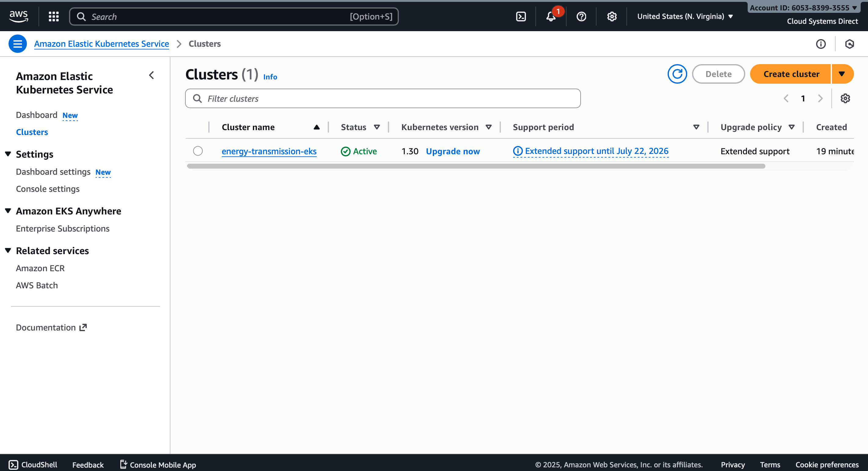Open the top bar settings gear

click(x=611, y=16)
